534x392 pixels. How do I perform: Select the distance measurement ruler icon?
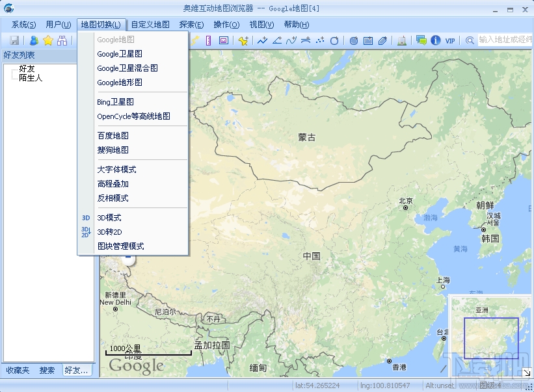pos(208,40)
